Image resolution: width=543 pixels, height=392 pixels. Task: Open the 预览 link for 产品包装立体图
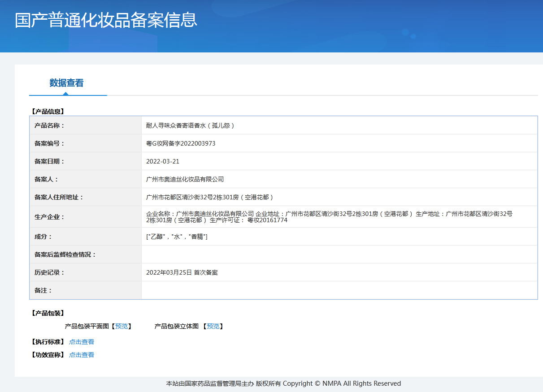click(x=213, y=326)
